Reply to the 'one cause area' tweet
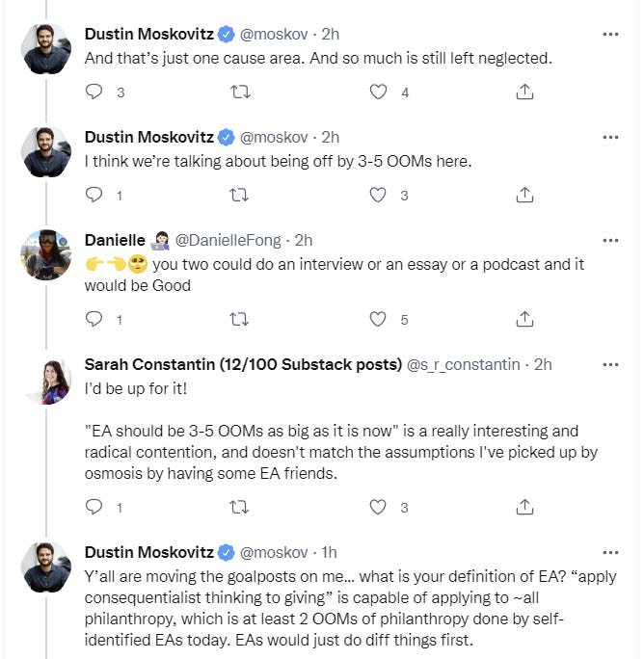 (x=94, y=92)
